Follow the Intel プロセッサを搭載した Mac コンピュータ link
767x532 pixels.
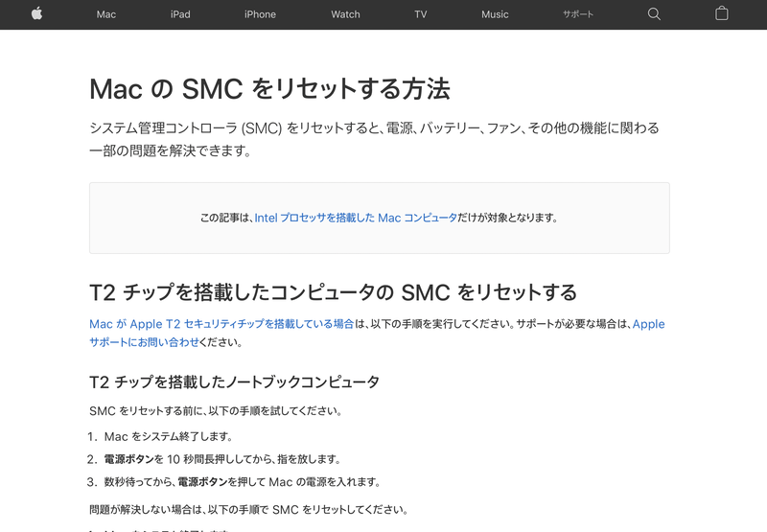[x=356, y=218]
